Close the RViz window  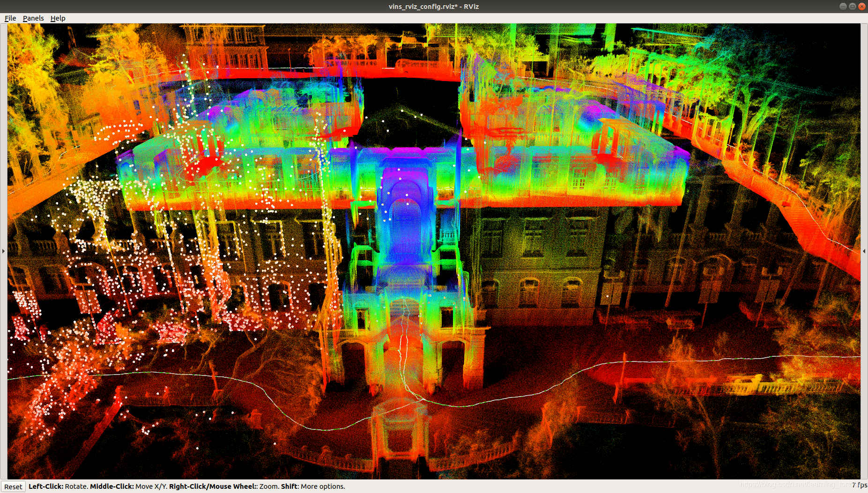click(x=862, y=6)
